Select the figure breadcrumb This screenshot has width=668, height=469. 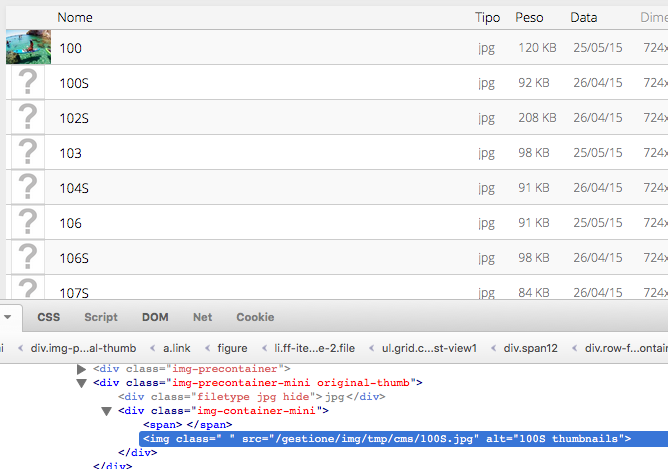point(232,348)
